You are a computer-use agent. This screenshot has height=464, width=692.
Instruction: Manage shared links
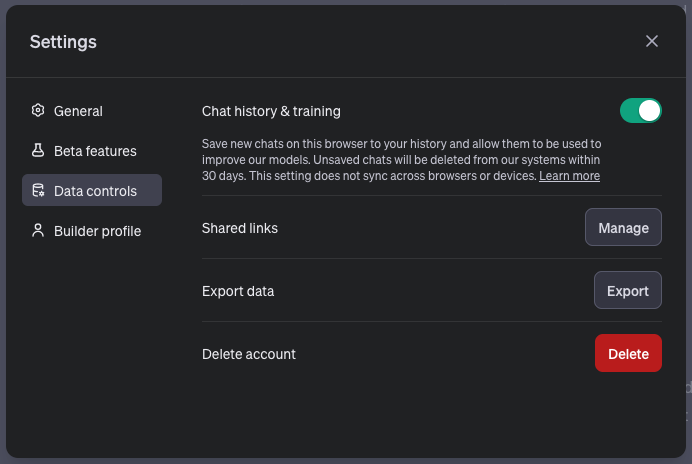coord(623,227)
